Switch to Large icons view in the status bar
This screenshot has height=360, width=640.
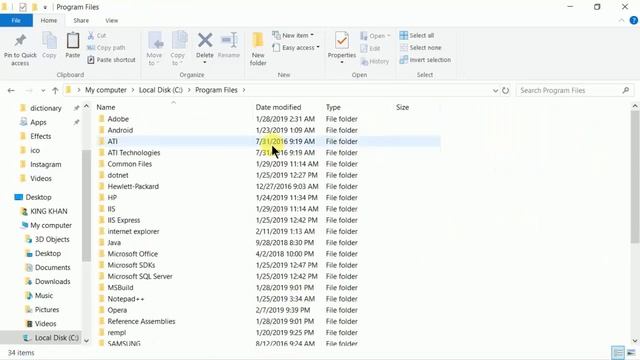[x=631, y=352]
